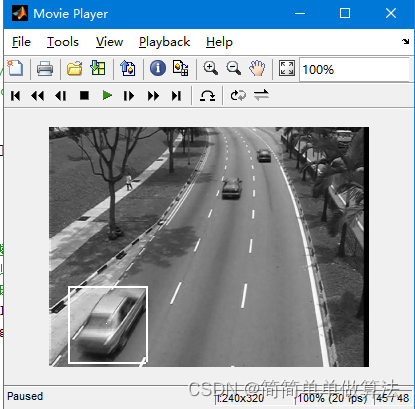Viewport: 415px width, 409px height.
Task: Toggle forward/backward autoreverse playback
Action: click(x=261, y=95)
